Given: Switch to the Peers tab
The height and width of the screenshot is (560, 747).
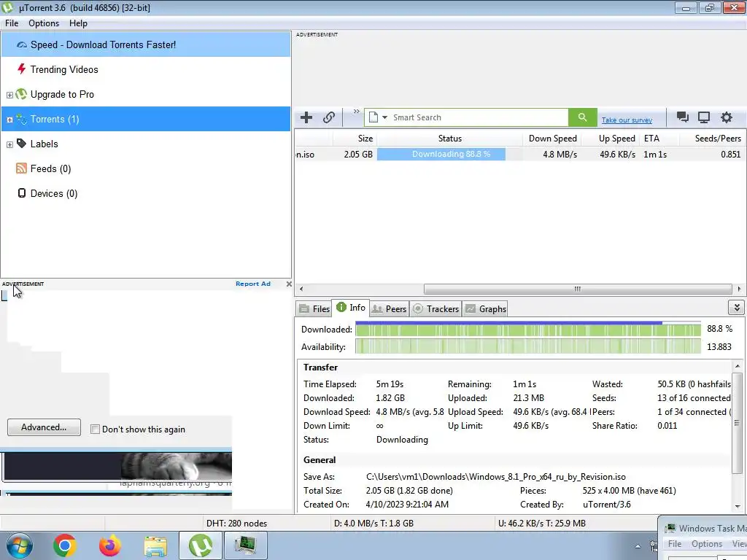Looking at the screenshot, I should pos(390,309).
